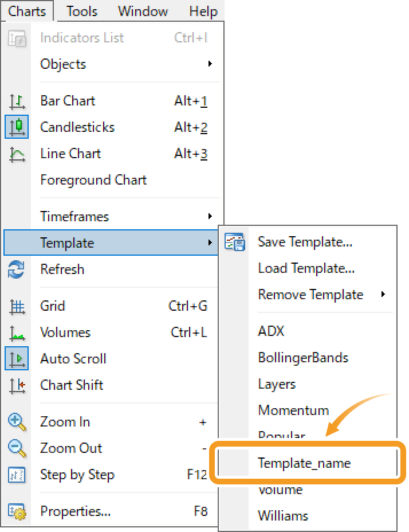The width and height of the screenshot is (409, 532).
Task: Click the Ctrl+L shortcut text
Action: point(189,332)
